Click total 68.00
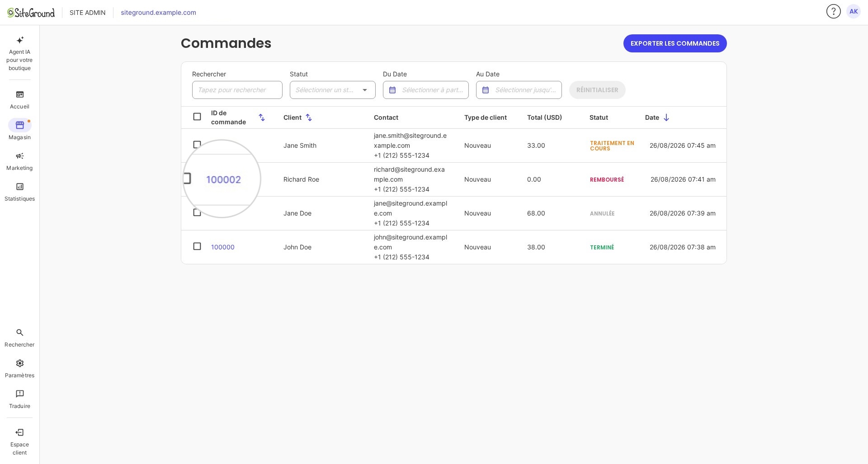 (536, 213)
